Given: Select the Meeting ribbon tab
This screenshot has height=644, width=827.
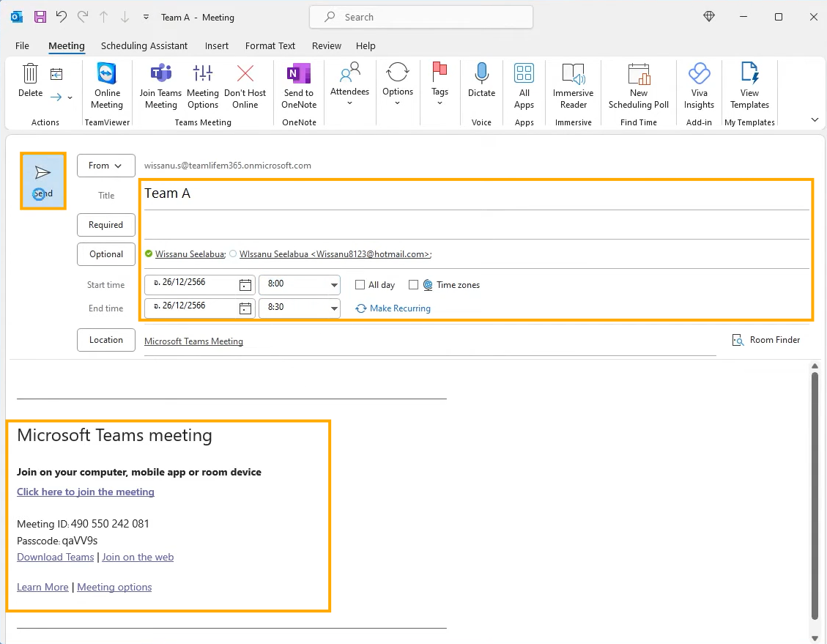Looking at the screenshot, I should point(67,46).
